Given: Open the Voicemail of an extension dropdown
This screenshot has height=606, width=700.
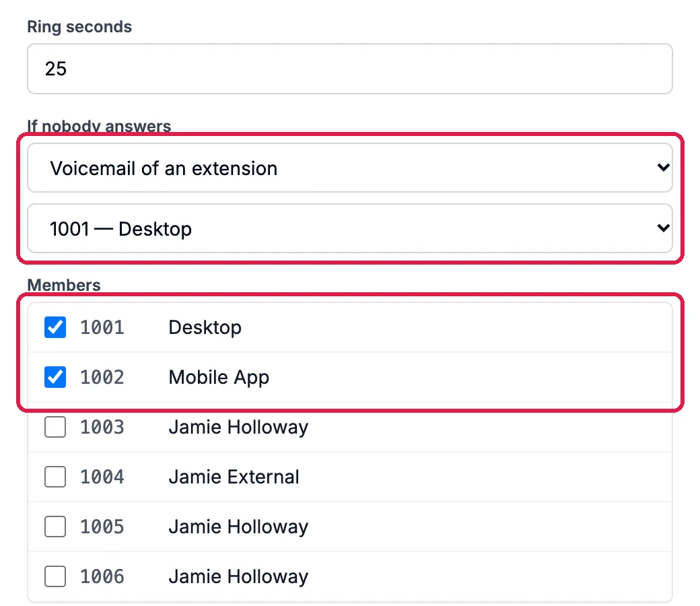Looking at the screenshot, I should point(349,168).
